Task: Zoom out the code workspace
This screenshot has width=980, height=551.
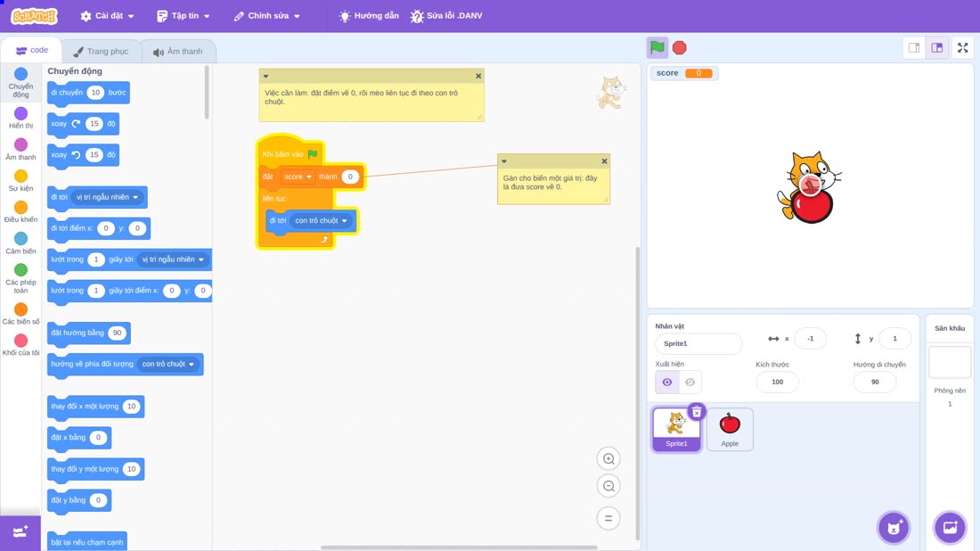Action: click(x=608, y=486)
